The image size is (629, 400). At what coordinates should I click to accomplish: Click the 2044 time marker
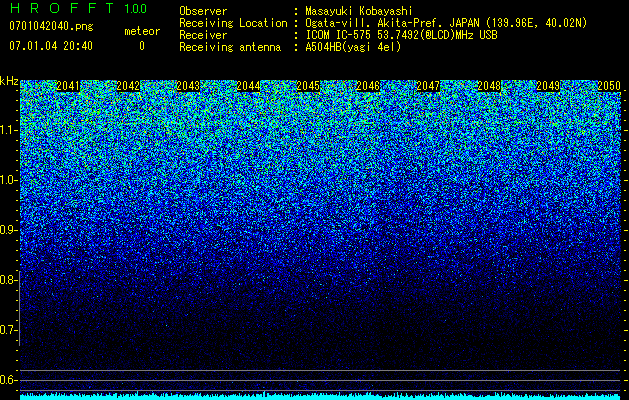point(248,86)
